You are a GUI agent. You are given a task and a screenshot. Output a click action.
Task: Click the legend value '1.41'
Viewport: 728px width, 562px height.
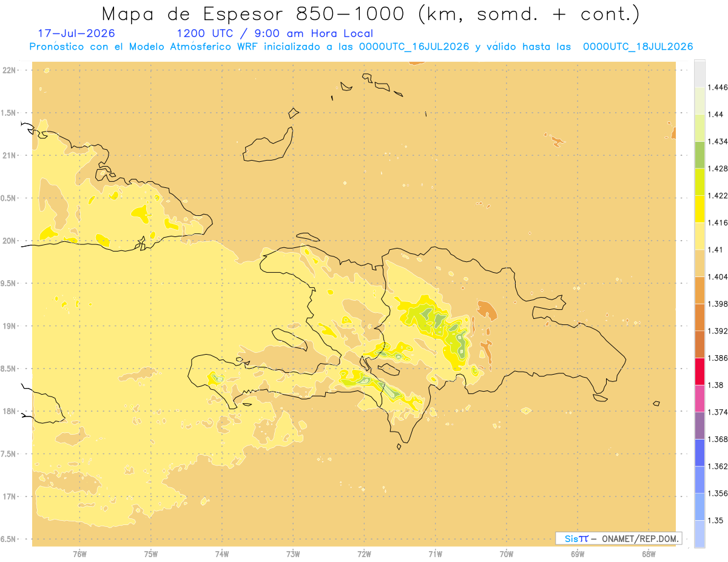pyautogui.click(x=715, y=250)
